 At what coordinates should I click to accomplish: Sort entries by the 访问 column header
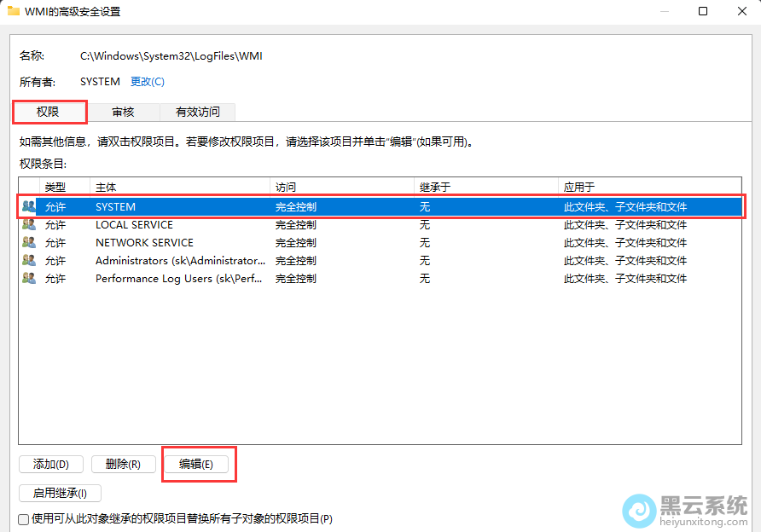(341, 187)
